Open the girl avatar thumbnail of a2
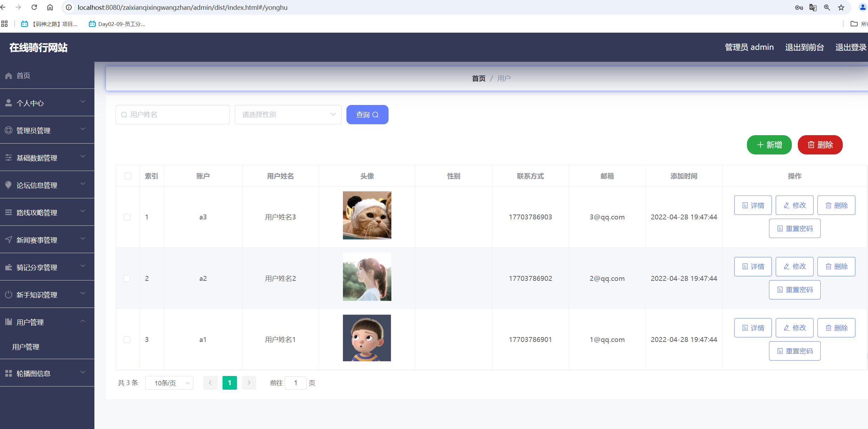This screenshot has width=868, height=429. [x=367, y=277]
